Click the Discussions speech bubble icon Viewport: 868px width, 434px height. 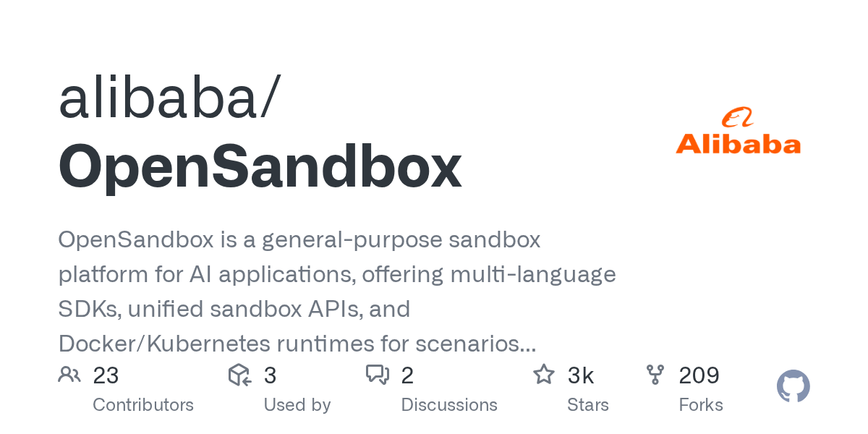(x=378, y=375)
